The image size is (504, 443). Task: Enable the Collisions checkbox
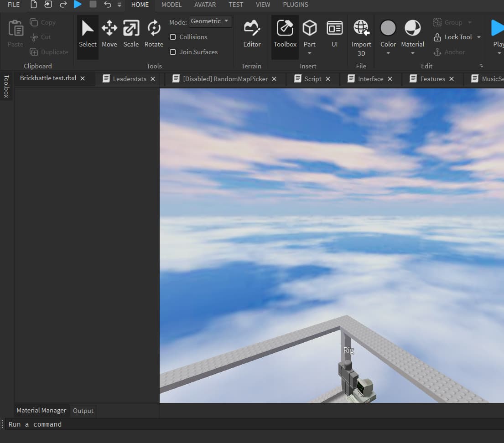(x=173, y=37)
